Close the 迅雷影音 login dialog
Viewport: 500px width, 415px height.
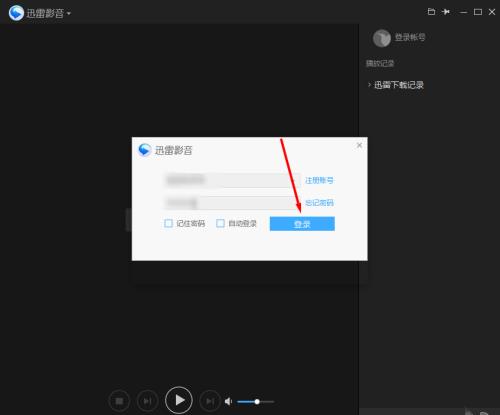tap(359, 145)
